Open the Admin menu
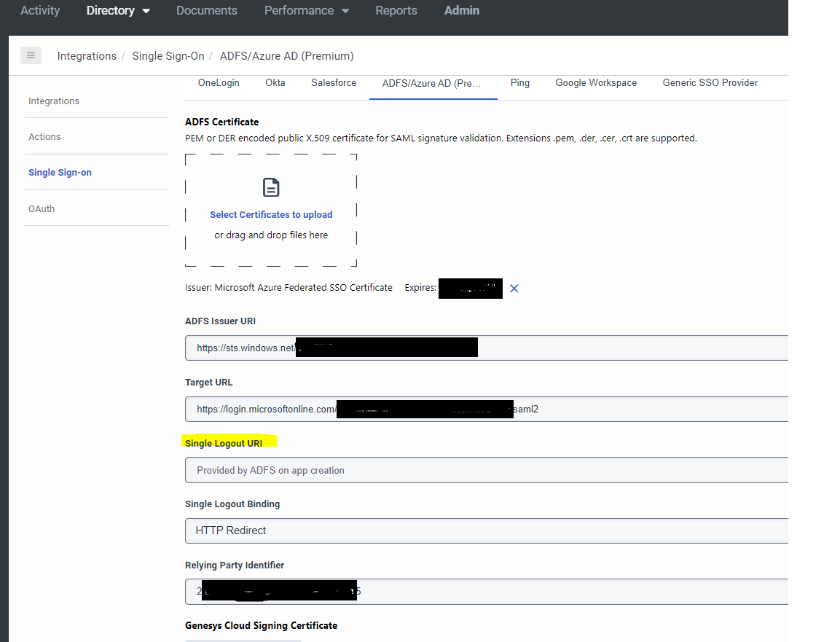Screen dimensions: 840x642 pos(462,11)
